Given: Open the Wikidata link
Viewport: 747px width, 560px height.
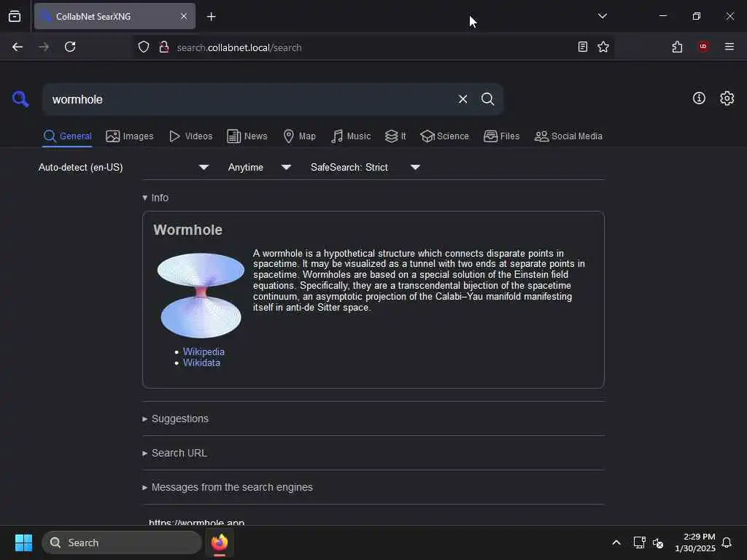Looking at the screenshot, I should (x=201, y=362).
